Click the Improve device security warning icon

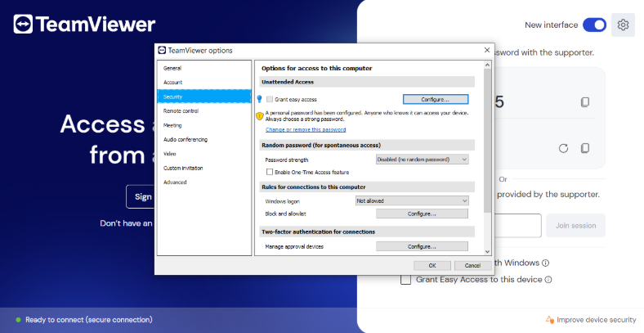(x=549, y=319)
